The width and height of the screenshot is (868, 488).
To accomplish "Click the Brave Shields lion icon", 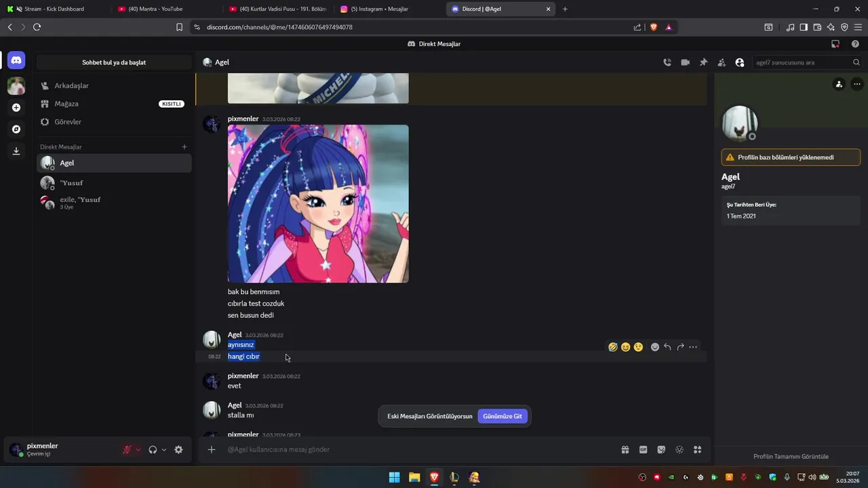I will point(654,27).
